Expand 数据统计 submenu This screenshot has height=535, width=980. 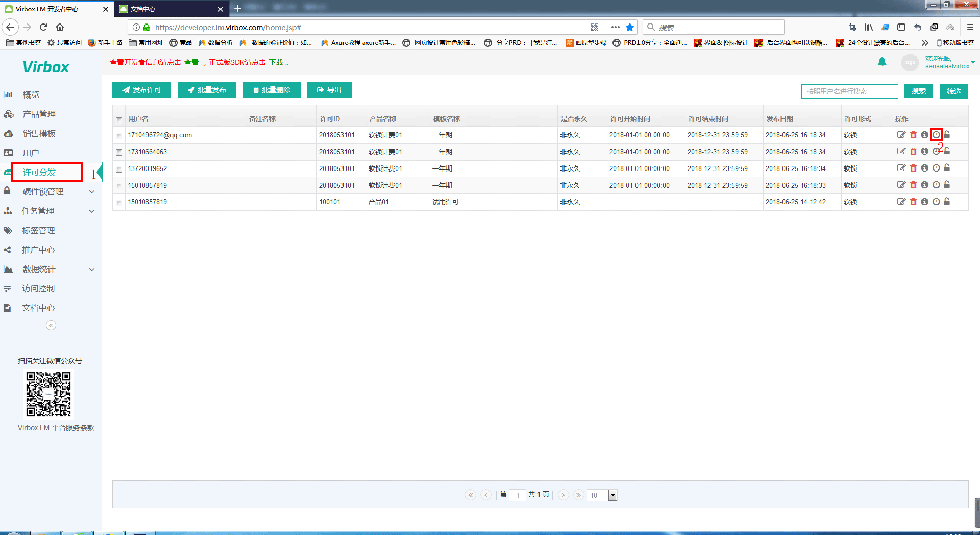(92, 270)
